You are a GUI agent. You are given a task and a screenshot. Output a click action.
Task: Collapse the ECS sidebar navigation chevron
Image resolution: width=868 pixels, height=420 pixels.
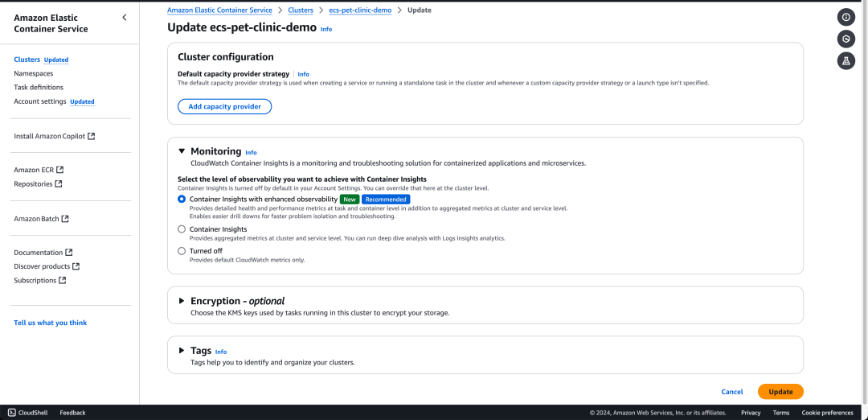(x=124, y=18)
